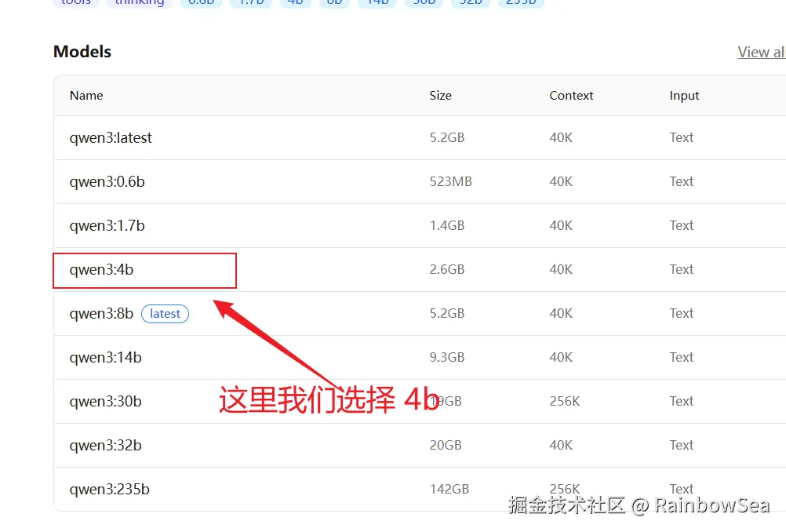The image size is (786, 532).
Task: Select the 142GB size value
Action: (449, 490)
